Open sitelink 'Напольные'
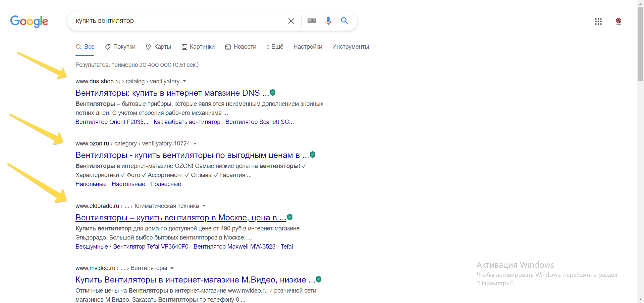Screen dimensions: 644x303 [91, 184]
